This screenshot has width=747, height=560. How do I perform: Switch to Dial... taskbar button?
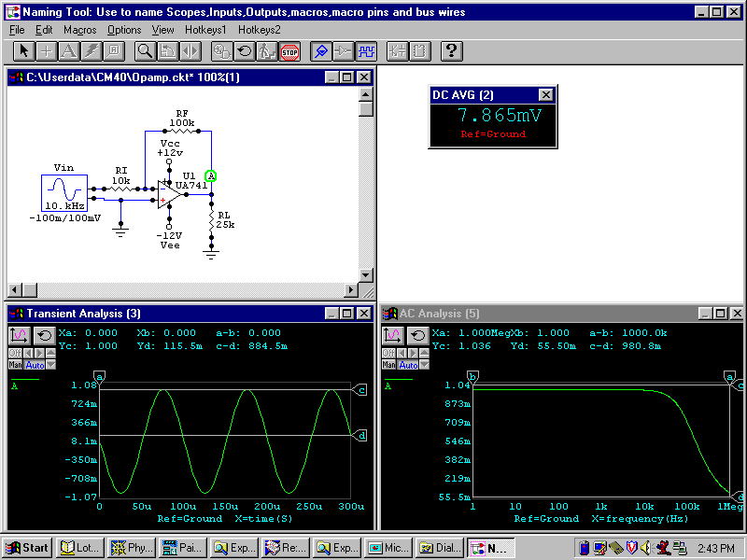pyautogui.click(x=439, y=548)
